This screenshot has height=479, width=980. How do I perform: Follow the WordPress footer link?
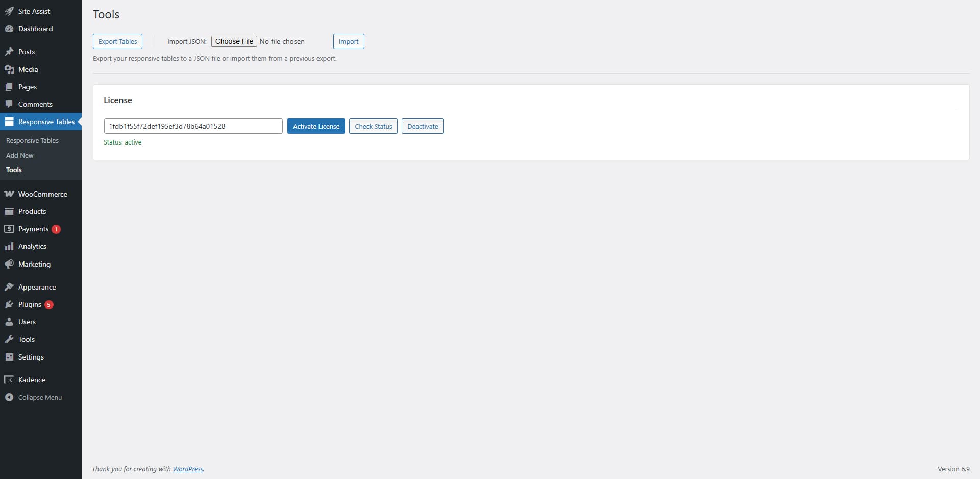tap(188, 469)
